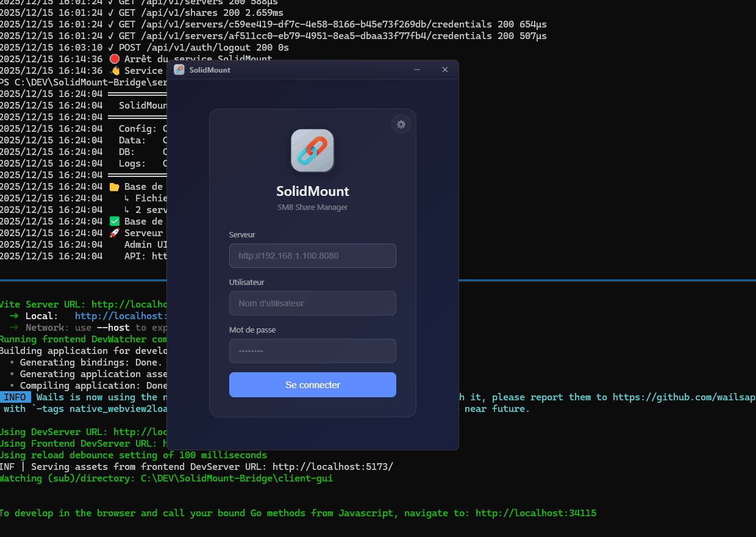Click the SolidMount logo icon above the title

312,150
